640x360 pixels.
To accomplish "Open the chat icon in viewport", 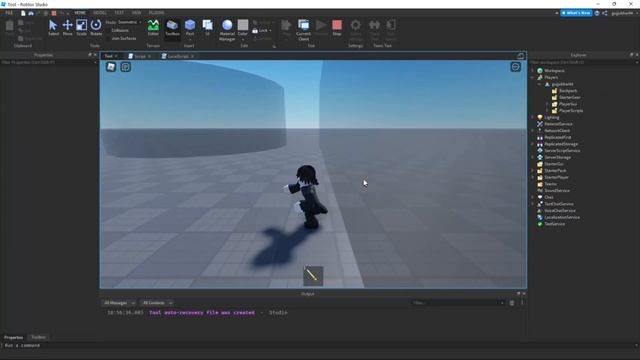I will tap(126, 67).
